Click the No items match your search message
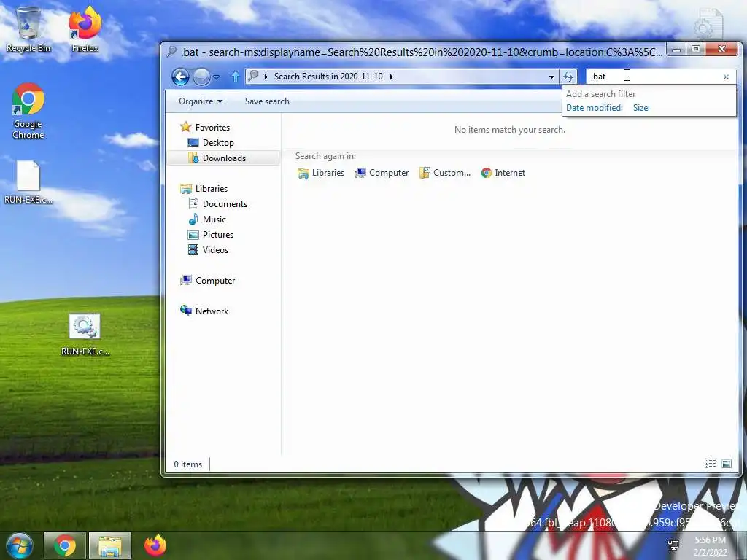747x560 pixels. point(510,130)
